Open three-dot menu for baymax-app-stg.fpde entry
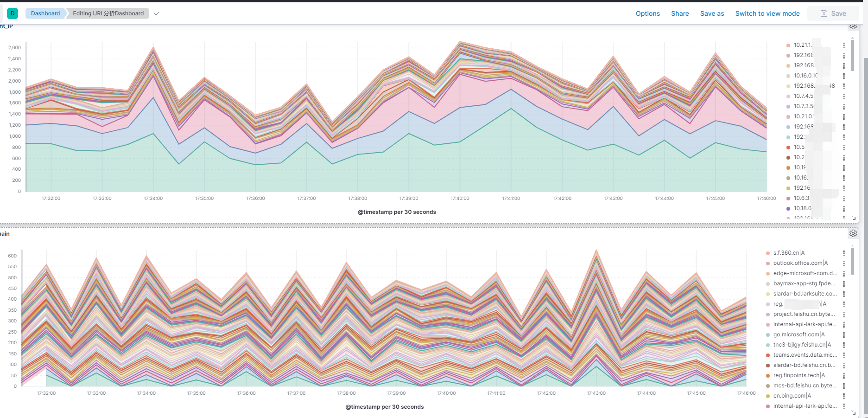 [x=844, y=283]
